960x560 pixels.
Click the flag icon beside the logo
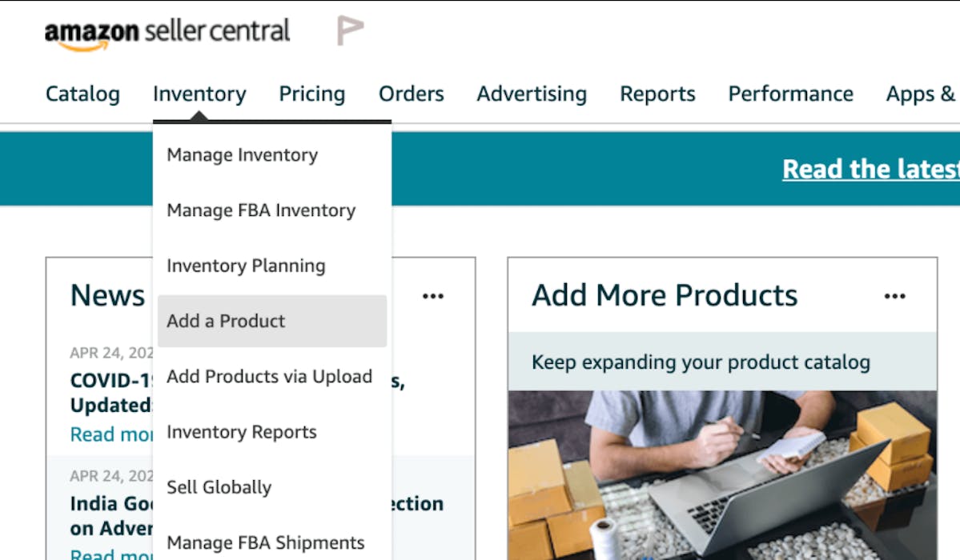tap(350, 30)
